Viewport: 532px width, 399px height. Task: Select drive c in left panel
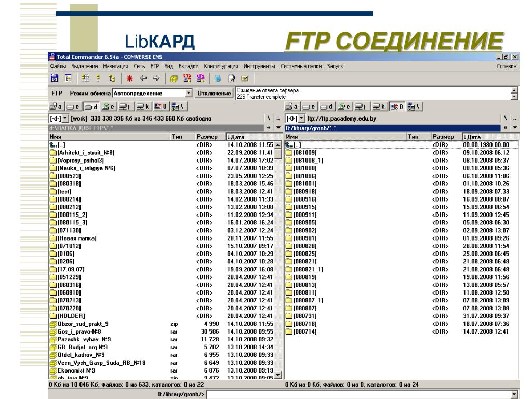click(73, 107)
